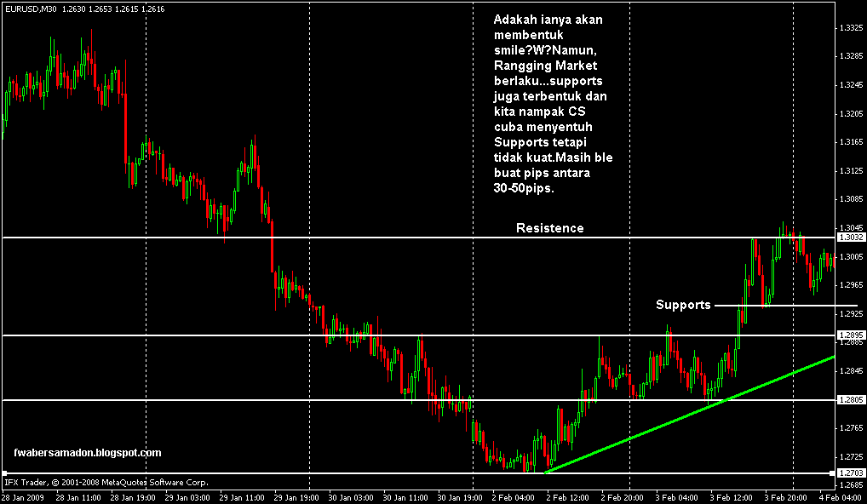867x504 pixels.
Task: Click the "30 Jan 19:00" time label
Action: click(458, 497)
